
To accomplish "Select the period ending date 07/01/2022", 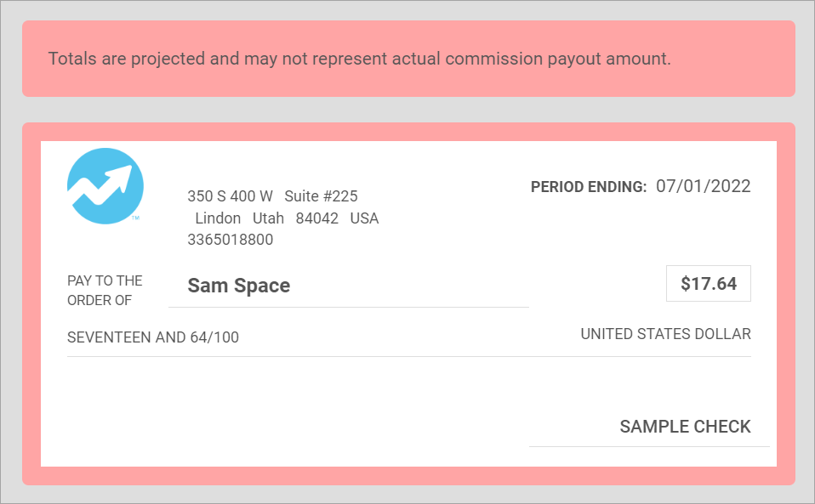I will (x=704, y=186).
